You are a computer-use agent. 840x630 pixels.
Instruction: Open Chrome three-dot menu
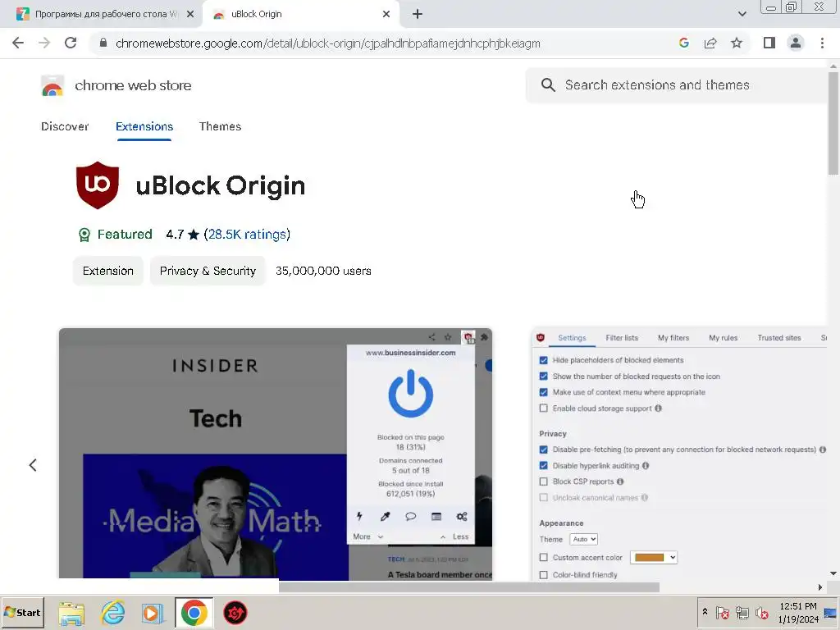[x=822, y=43]
